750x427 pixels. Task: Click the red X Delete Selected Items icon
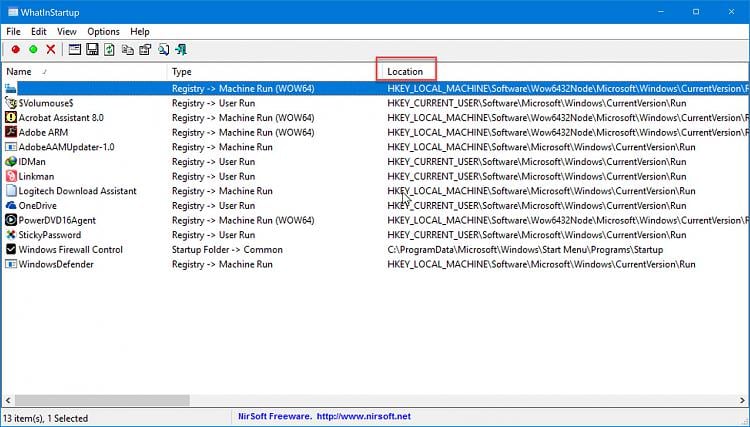51,49
